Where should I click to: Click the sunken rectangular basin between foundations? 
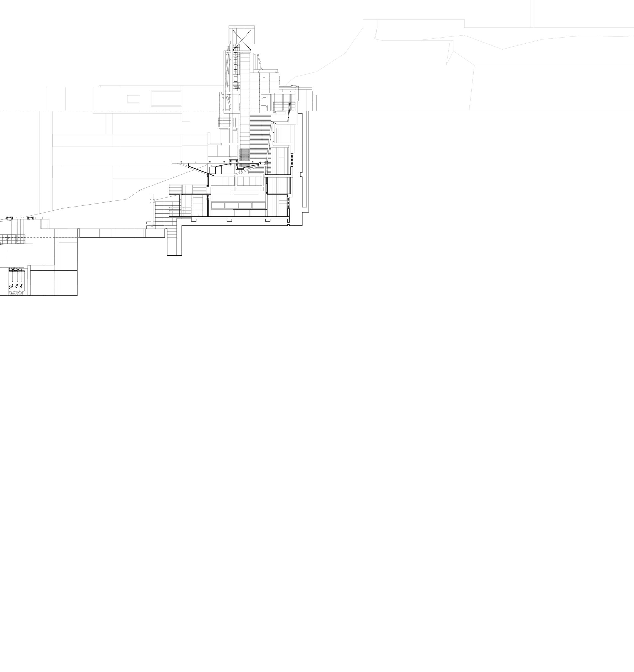[122, 233]
